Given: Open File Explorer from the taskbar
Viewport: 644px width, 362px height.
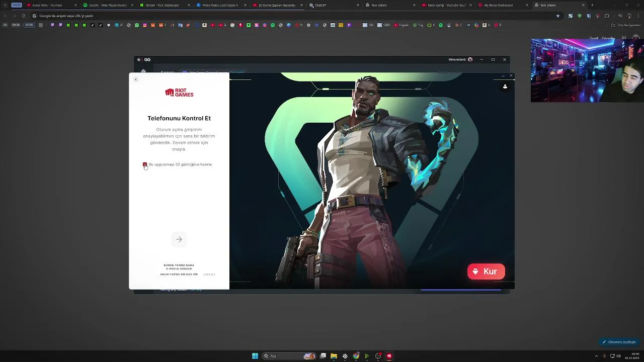Looking at the screenshot, I should coord(334,356).
